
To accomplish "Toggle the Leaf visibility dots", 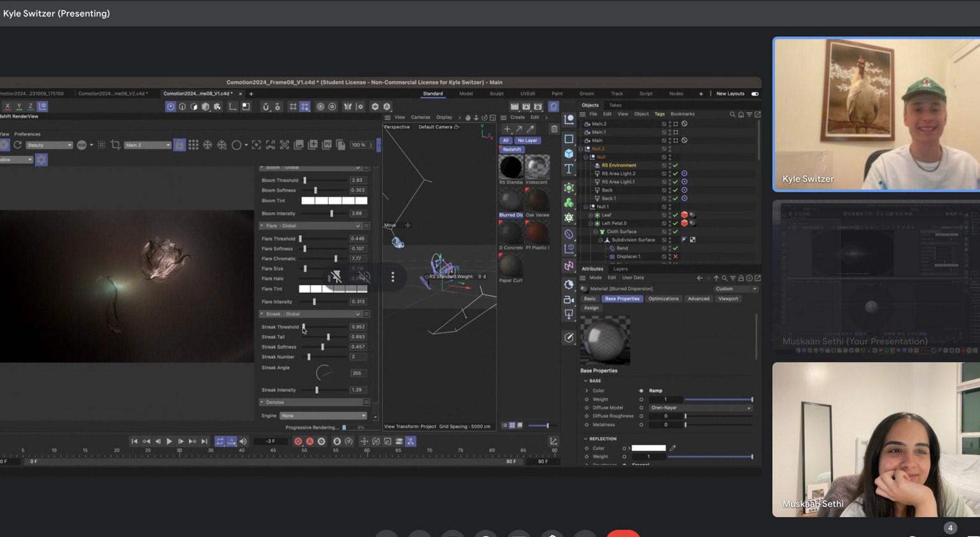I will (669, 215).
